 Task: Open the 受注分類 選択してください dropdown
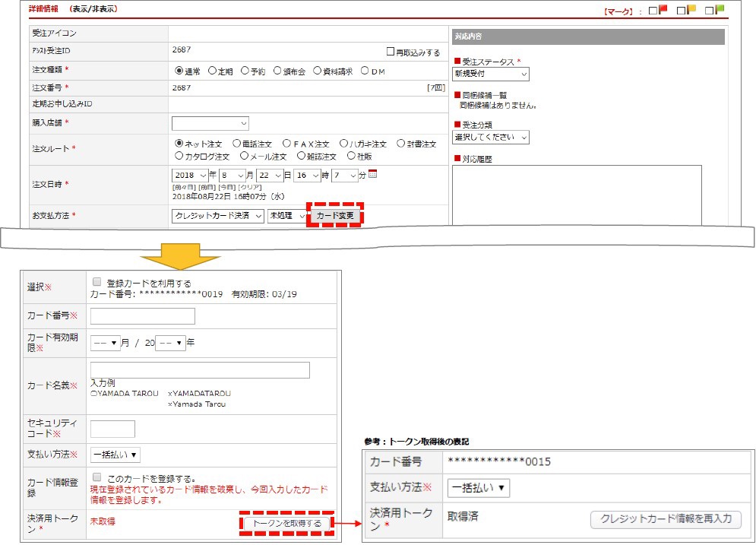point(491,138)
